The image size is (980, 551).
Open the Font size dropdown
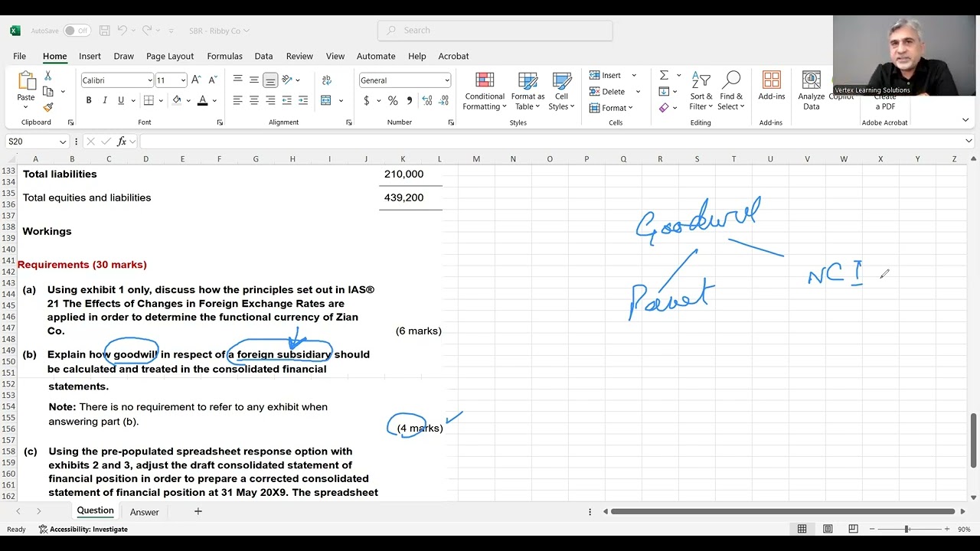(183, 80)
